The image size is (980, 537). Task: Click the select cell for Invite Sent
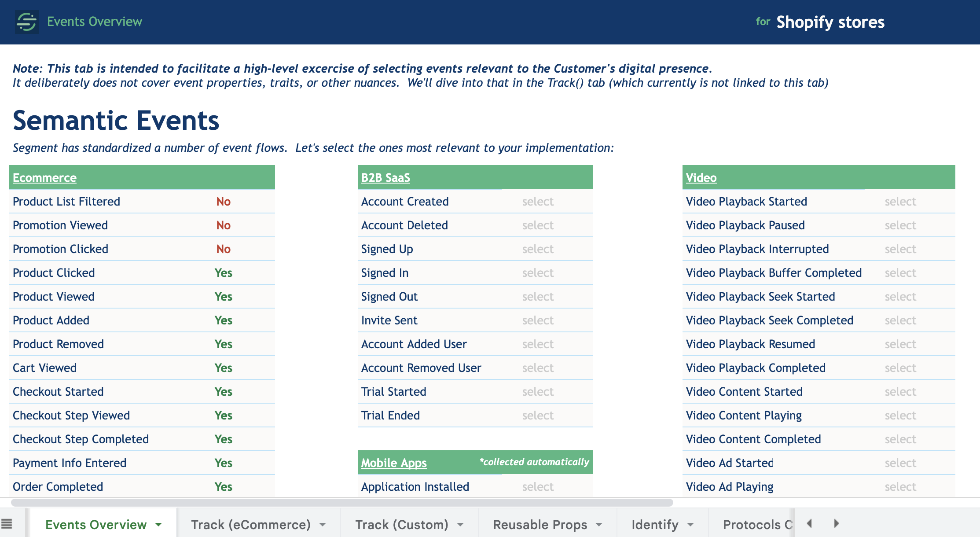[x=538, y=320]
